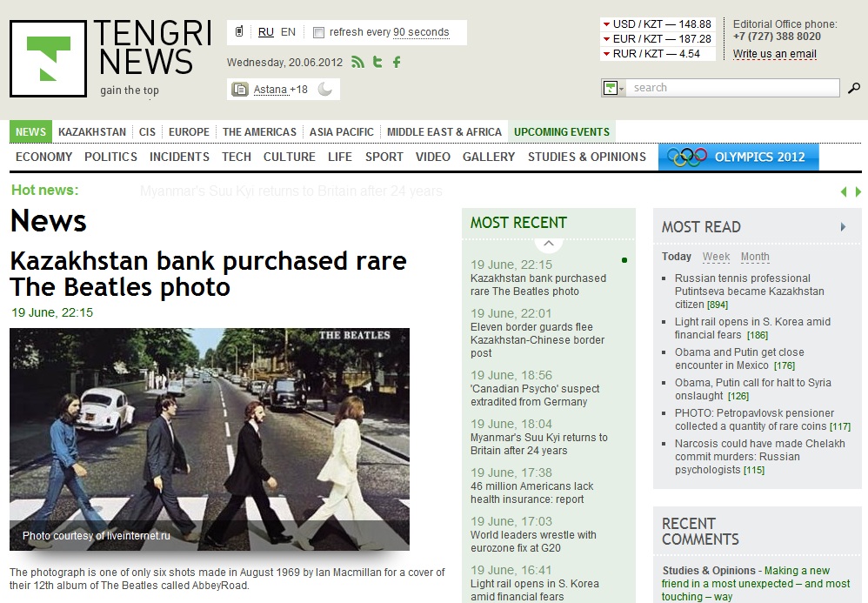Open 'Myanmar's Suu Kyi returns' in Most Recent
Image resolution: width=868 pixels, height=603 pixels.
(x=538, y=444)
